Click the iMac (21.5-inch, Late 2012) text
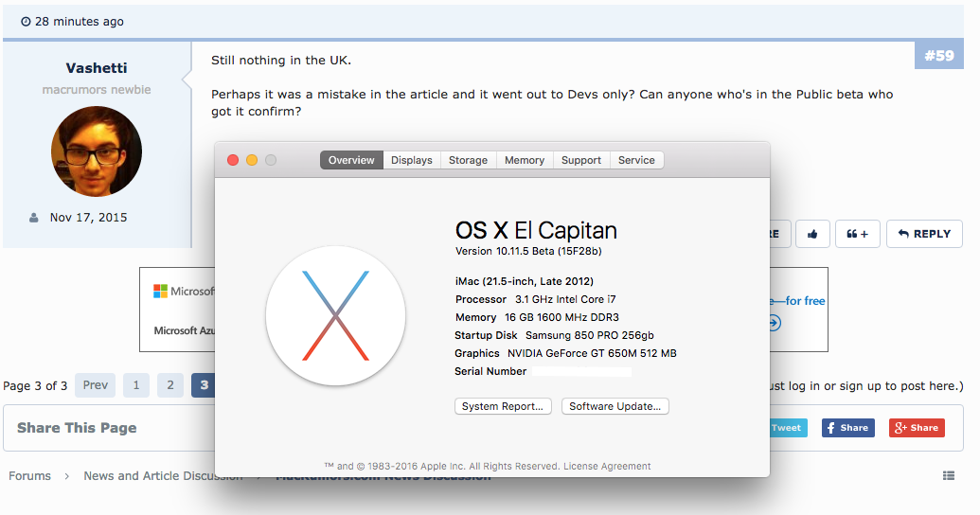 525,281
